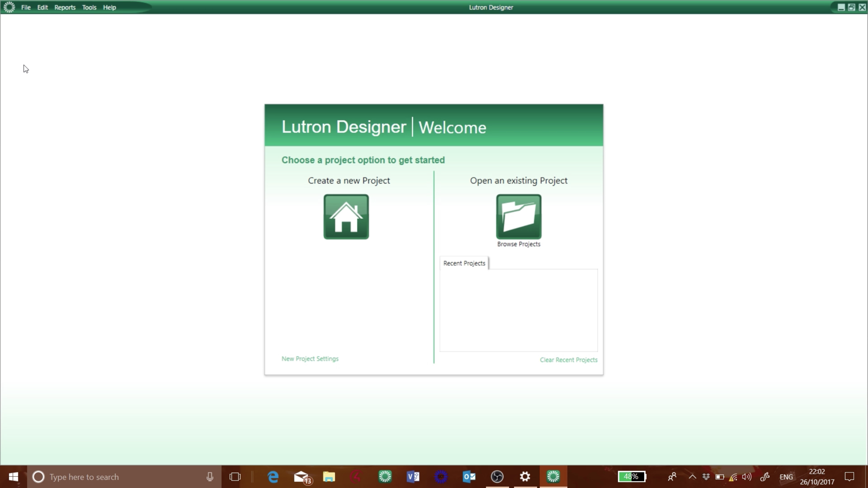Click the clock showing 22:02
Screen dimensions: 868x488
coord(817,476)
